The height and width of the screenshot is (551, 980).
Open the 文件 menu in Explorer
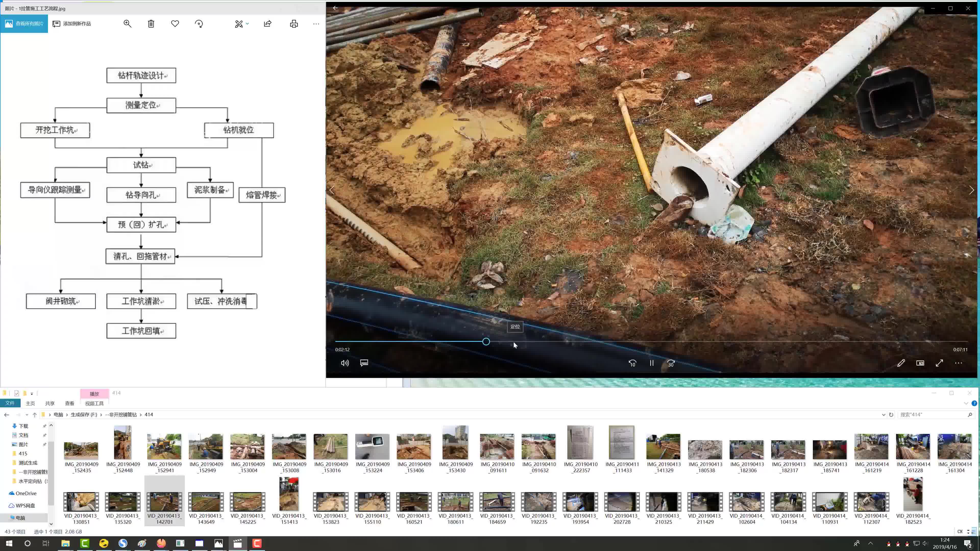point(10,403)
